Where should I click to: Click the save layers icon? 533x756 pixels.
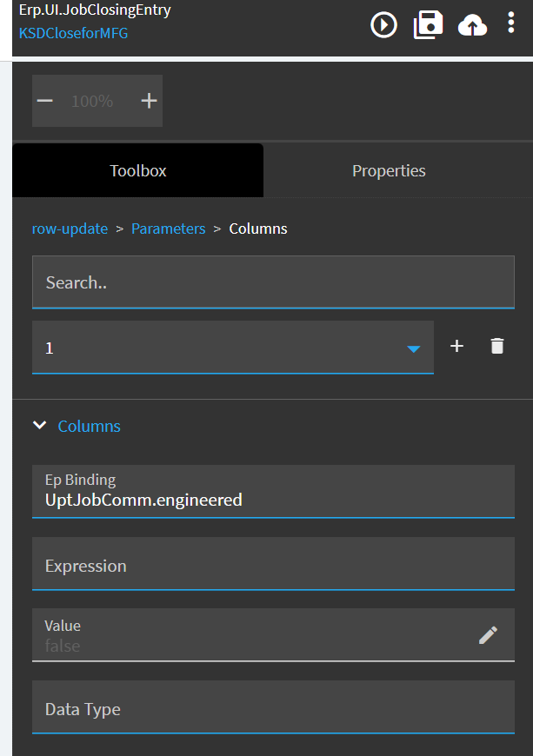point(428,25)
